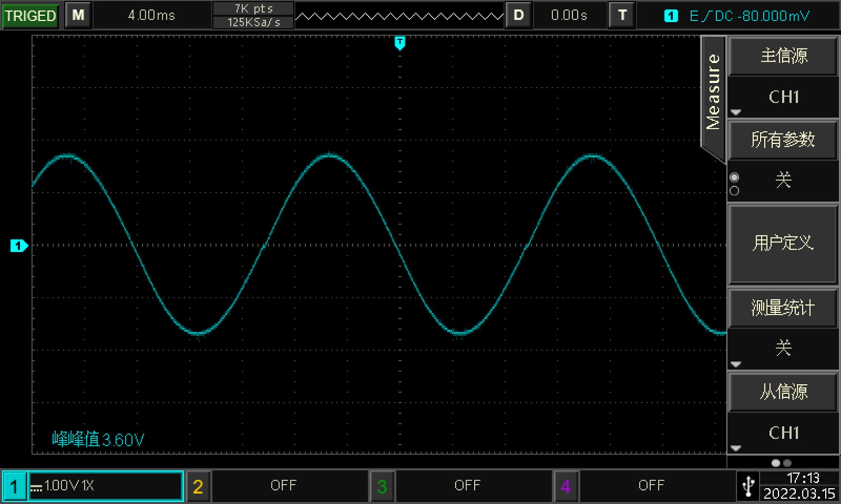Expand the 主信源 CH1 source dropdown
Image resolution: width=841 pixels, height=504 pixels.
(x=782, y=97)
